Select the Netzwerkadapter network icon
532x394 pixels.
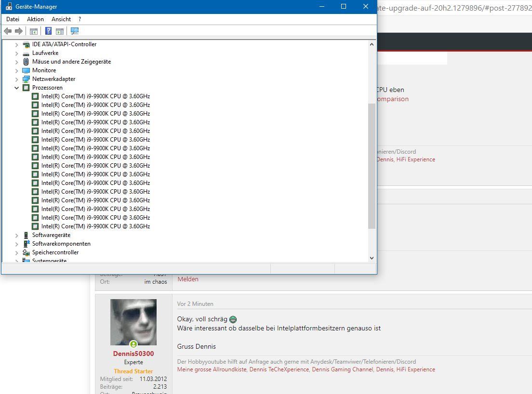coord(26,79)
